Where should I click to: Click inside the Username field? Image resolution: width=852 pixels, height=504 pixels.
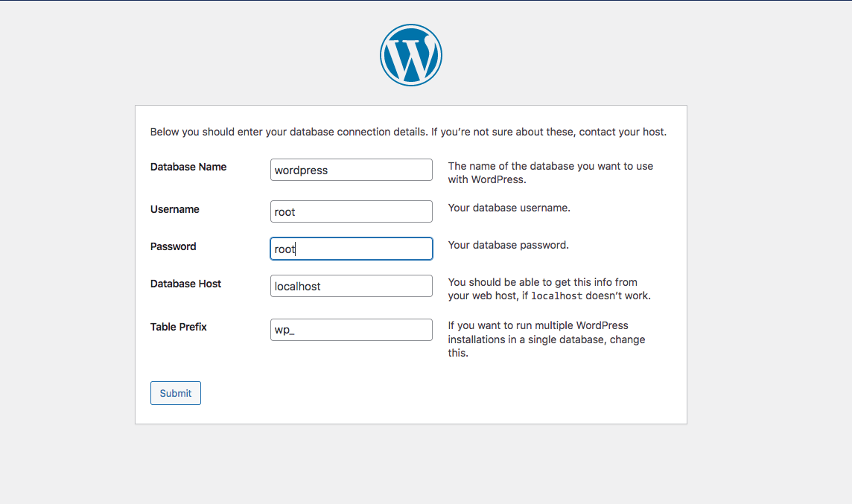[351, 211]
